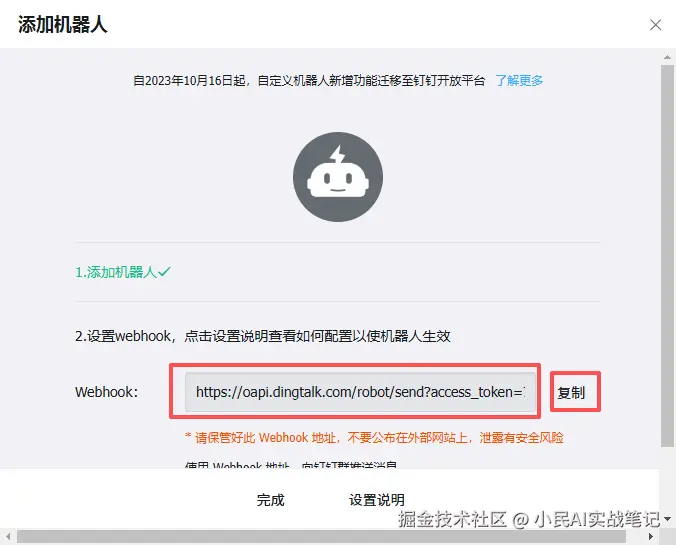
Task: Click the red Webhook security warning text
Action: 374,438
